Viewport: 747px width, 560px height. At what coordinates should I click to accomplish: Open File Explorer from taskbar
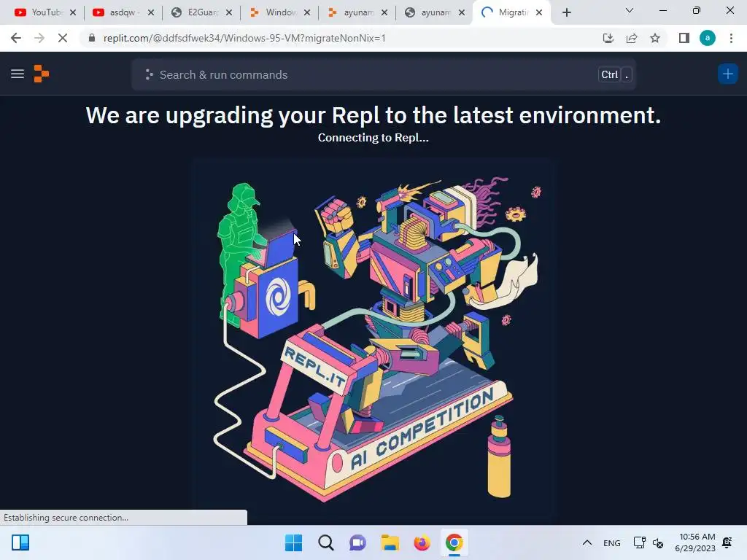pyautogui.click(x=390, y=542)
